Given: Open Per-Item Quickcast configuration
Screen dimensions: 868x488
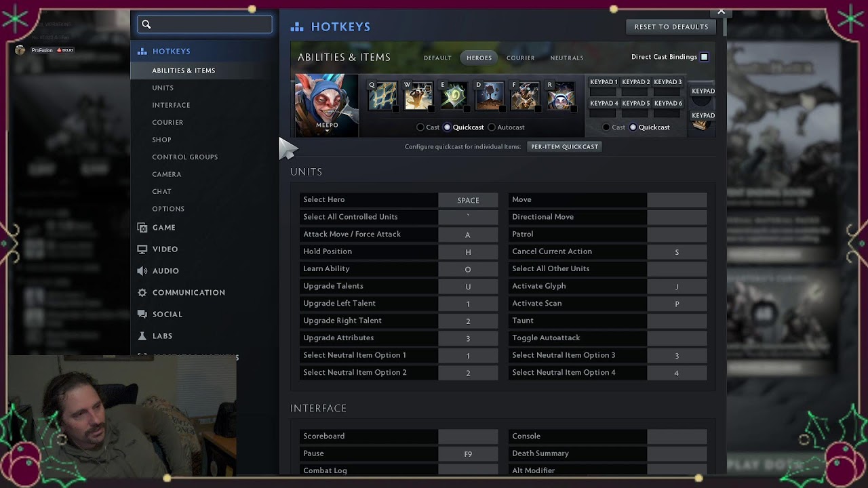Looking at the screenshot, I should tap(564, 146).
